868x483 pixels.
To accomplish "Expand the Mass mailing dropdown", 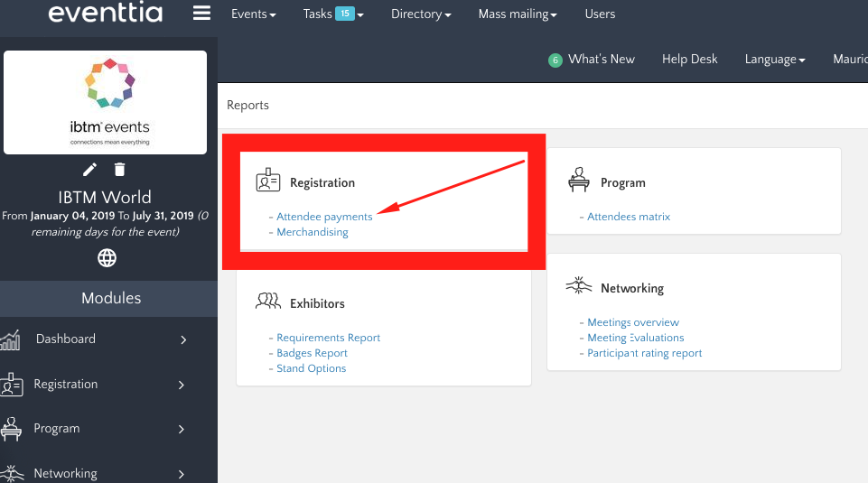I will (518, 14).
